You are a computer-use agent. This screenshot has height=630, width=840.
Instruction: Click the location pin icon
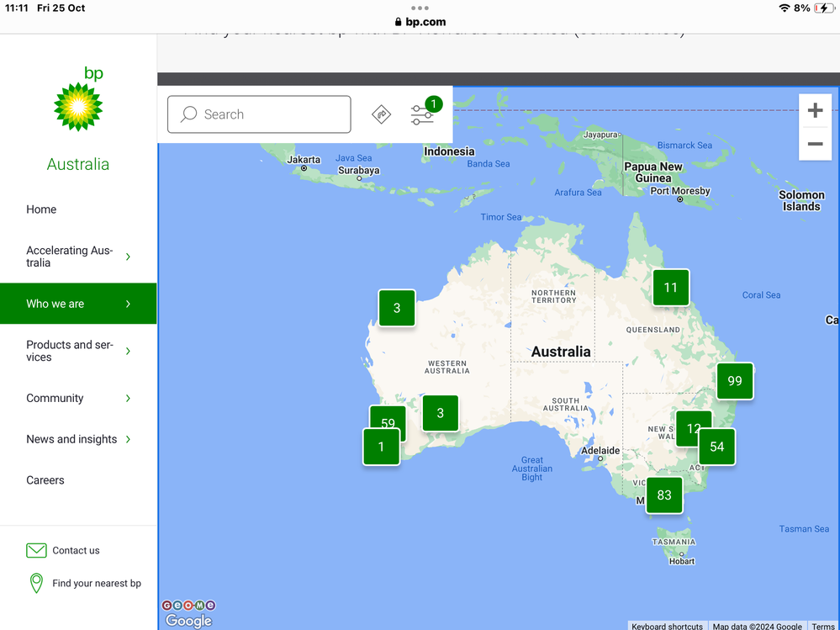tap(36, 583)
